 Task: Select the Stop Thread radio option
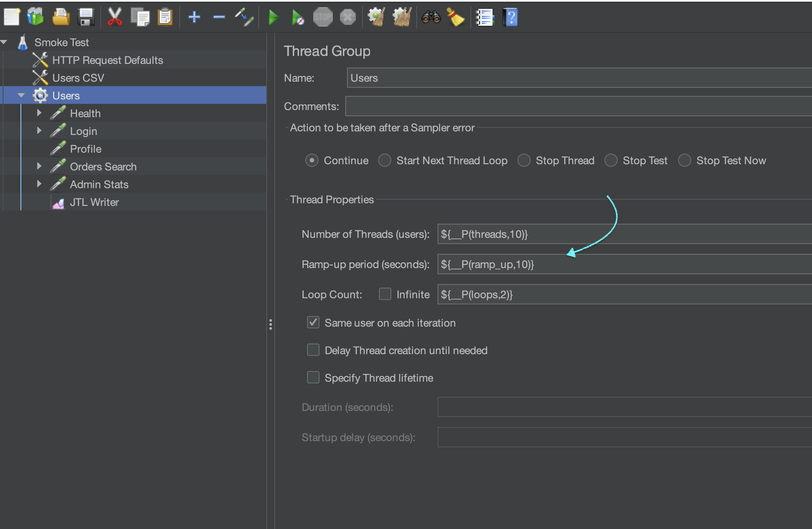point(524,161)
